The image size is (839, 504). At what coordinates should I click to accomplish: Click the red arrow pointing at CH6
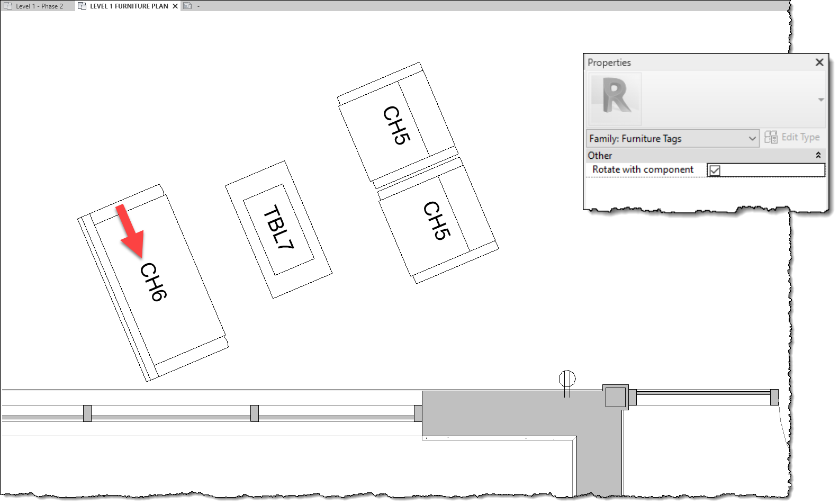pyautogui.click(x=130, y=230)
